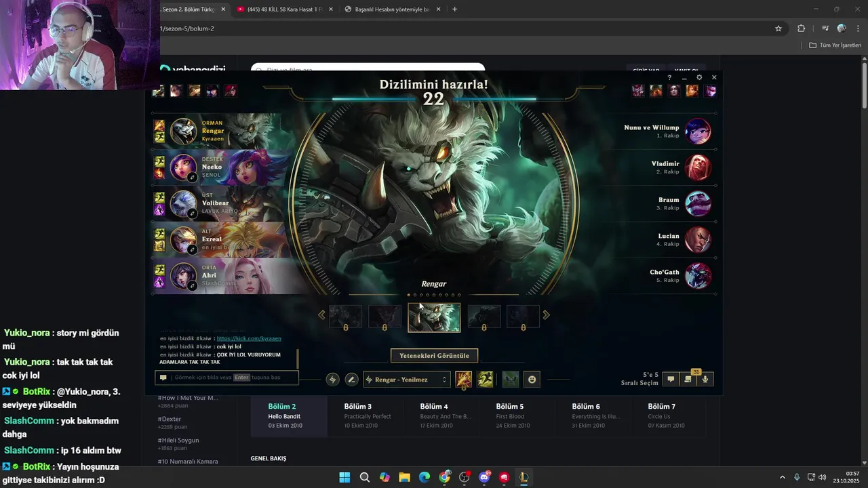Open the #Dexter sidebar link
The width and height of the screenshot is (868, 488).
(x=170, y=419)
